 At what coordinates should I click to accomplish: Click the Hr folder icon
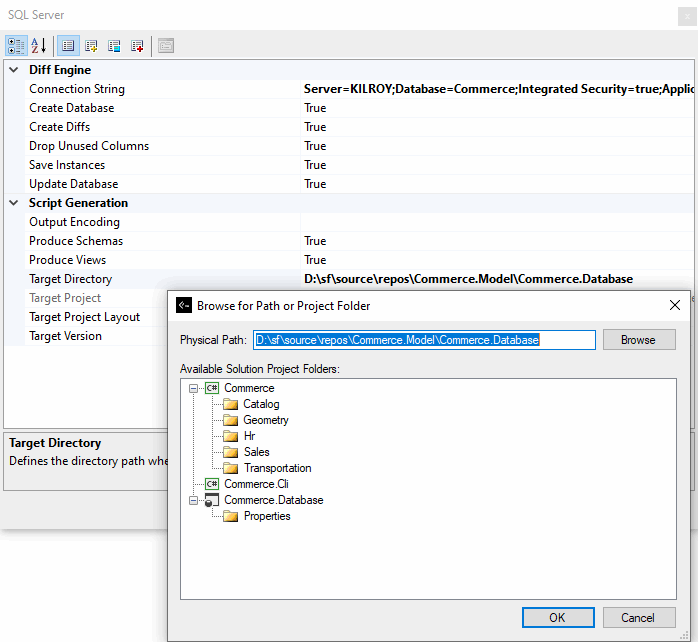(x=231, y=436)
